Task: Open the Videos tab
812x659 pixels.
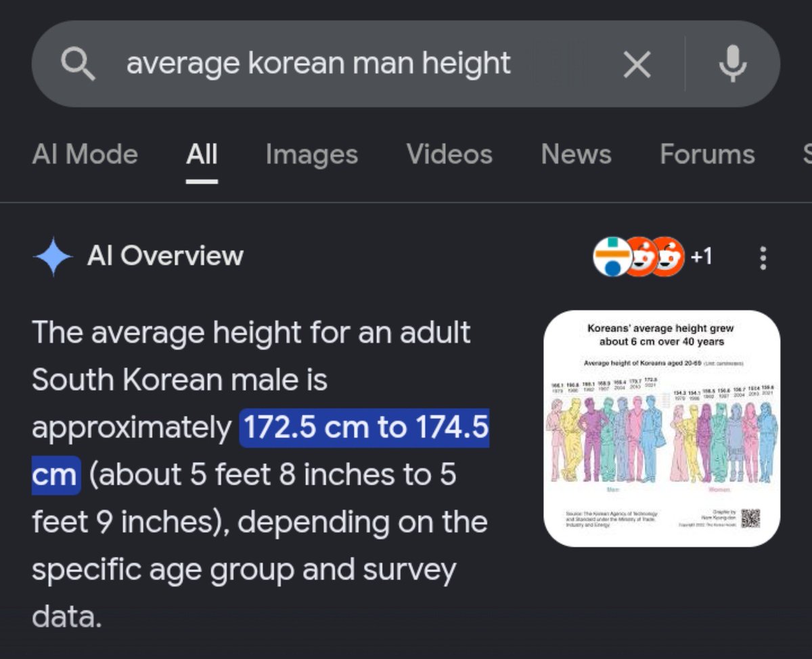Action: click(449, 155)
